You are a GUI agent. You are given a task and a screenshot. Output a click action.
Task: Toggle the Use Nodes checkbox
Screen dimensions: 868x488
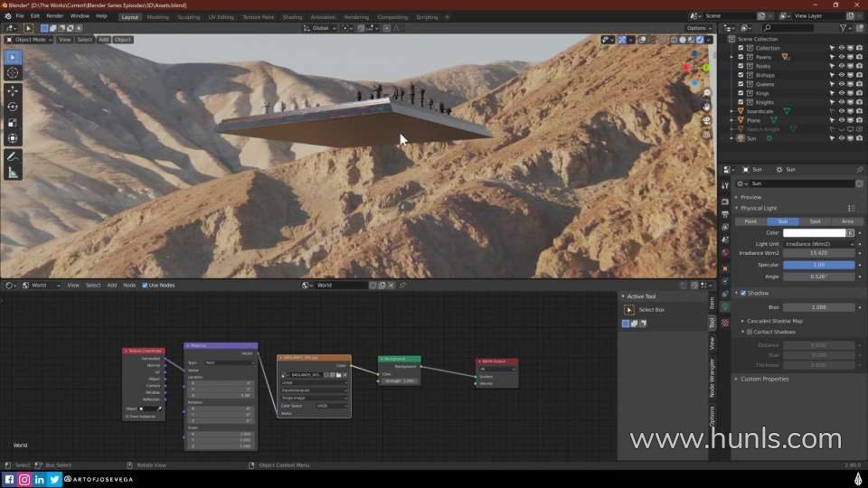click(144, 286)
